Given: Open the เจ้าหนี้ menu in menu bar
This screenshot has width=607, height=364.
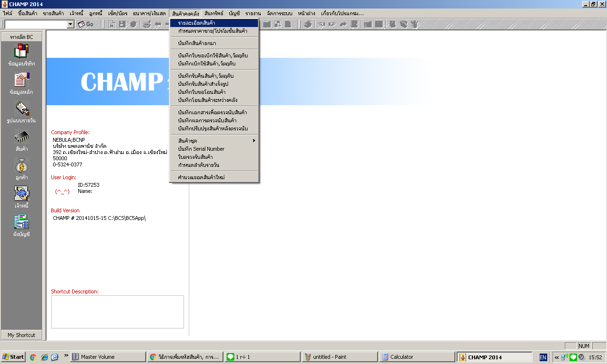Looking at the screenshot, I should [77, 13].
